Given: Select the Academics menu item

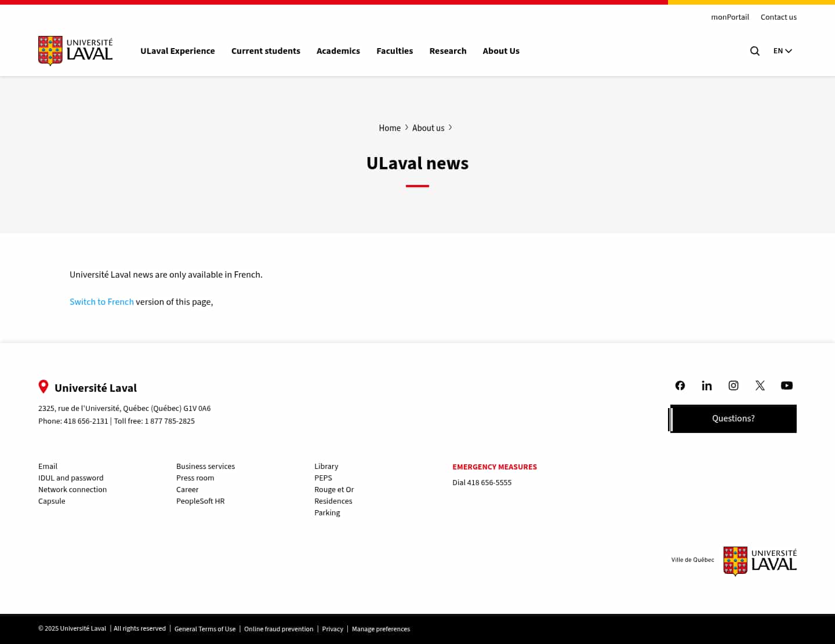Looking at the screenshot, I should [338, 51].
